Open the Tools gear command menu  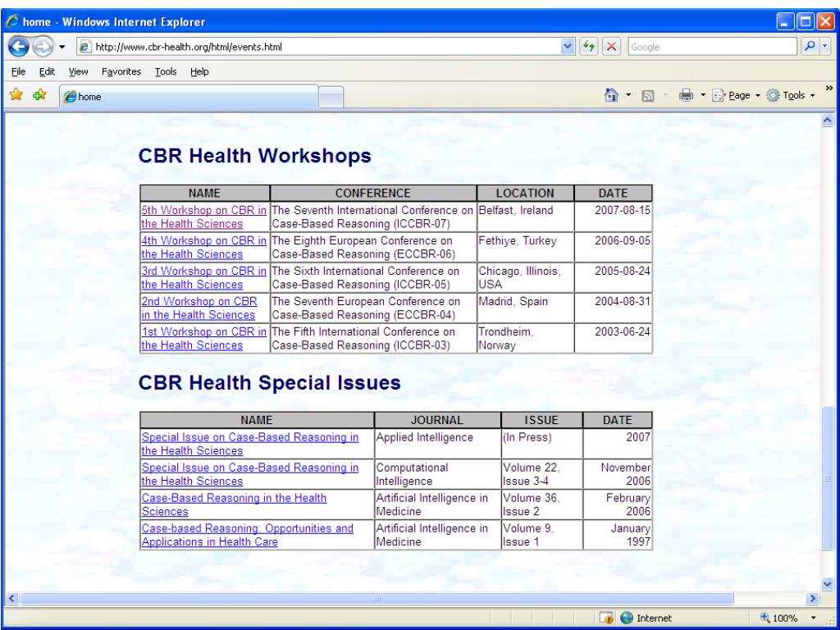791,95
